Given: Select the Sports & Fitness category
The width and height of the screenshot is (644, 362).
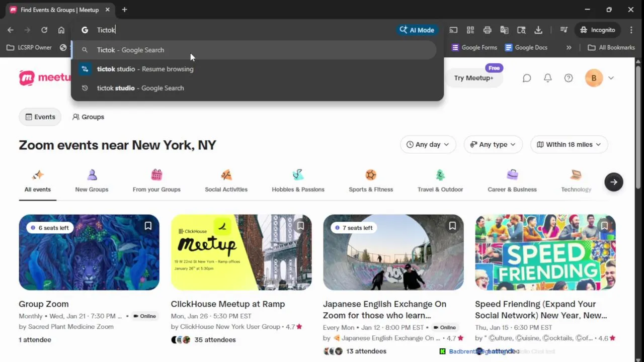Looking at the screenshot, I should (x=371, y=182).
